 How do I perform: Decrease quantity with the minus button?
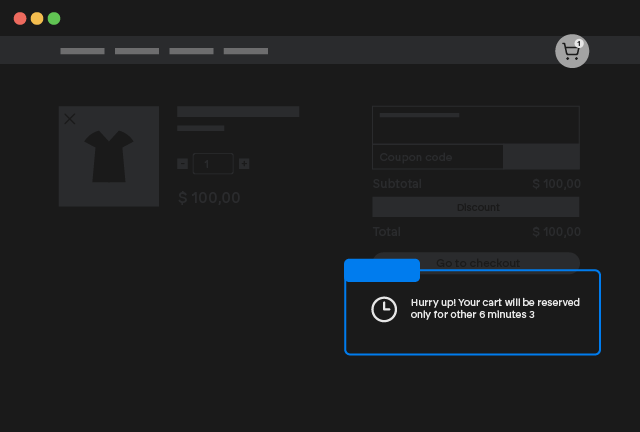coord(182,163)
